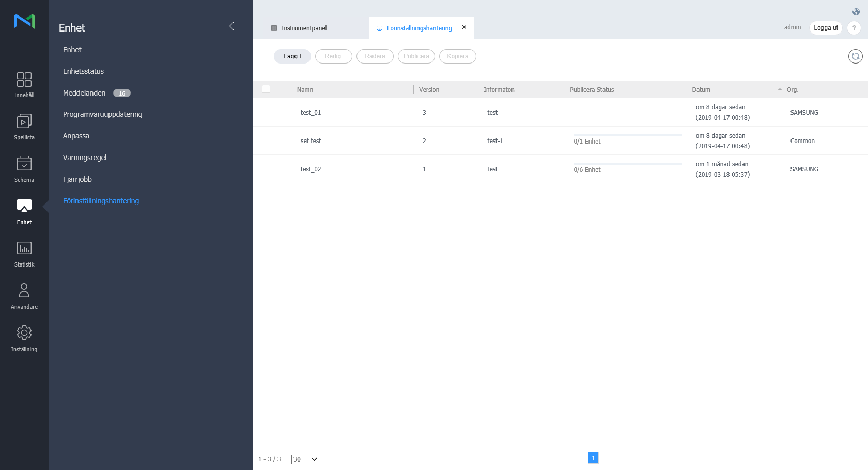
Task: Open the Innehåll content section
Action: pyautogui.click(x=24, y=85)
